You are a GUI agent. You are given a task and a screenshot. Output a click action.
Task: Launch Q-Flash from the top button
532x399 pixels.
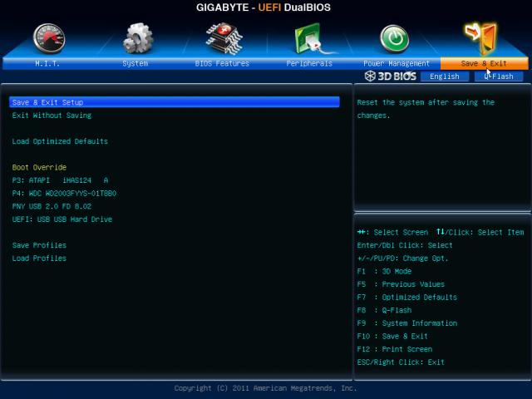pyautogui.click(x=499, y=76)
